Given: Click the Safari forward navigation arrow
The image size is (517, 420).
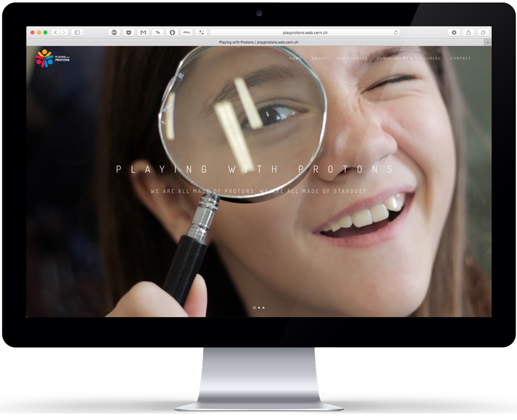Looking at the screenshot, I should (63, 32).
